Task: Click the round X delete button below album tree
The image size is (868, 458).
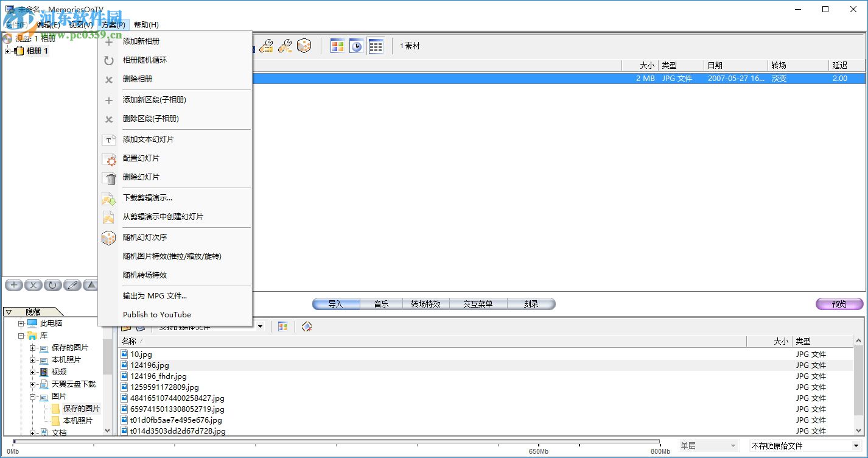Action: [33, 285]
